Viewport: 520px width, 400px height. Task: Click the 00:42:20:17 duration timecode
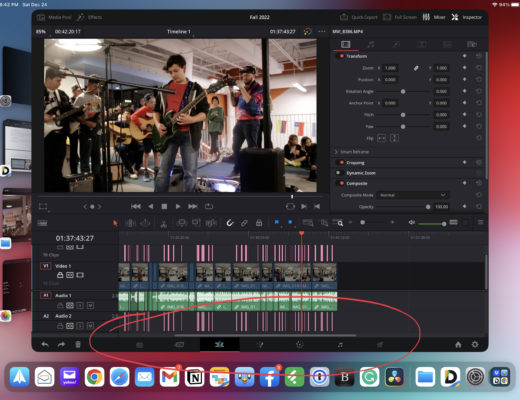coord(68,32)
